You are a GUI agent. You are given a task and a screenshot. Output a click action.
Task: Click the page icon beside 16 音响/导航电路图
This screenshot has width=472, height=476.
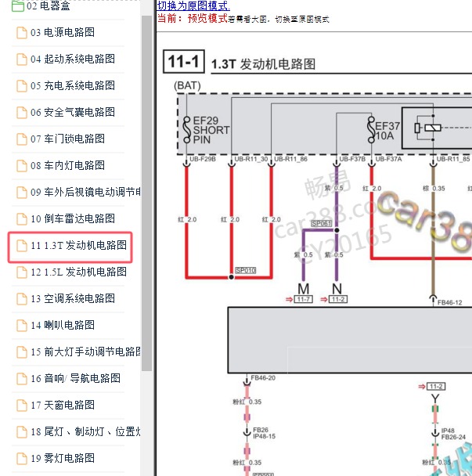pyautogui.click(x=22, y=379)
